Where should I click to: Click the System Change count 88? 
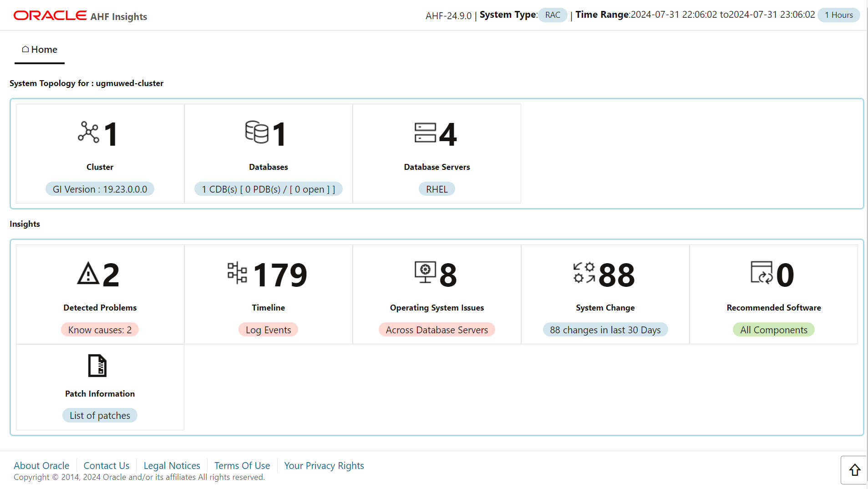pos(617,275)
